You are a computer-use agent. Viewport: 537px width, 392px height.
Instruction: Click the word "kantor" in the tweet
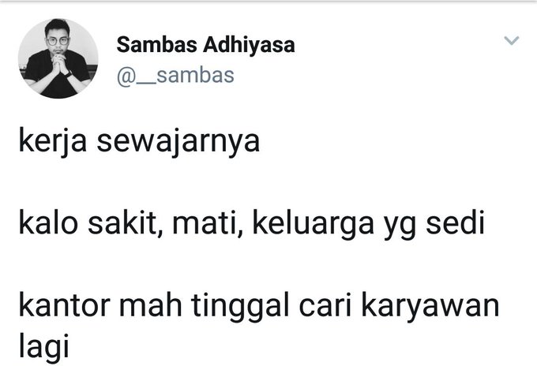click(x=65, y=305)
